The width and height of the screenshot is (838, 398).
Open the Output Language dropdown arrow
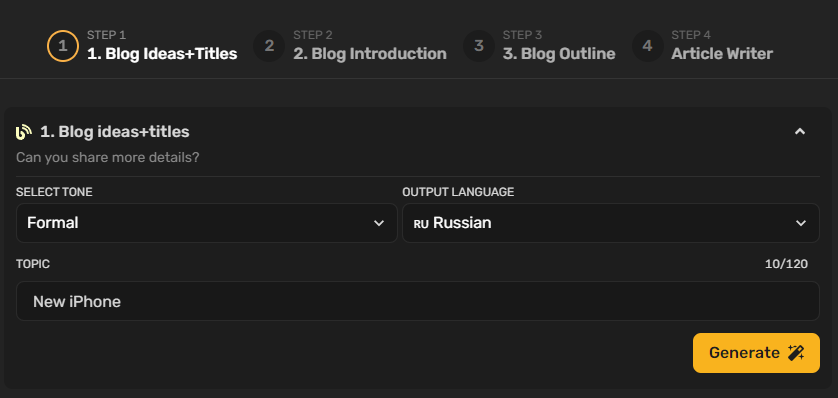coord(801,223)
